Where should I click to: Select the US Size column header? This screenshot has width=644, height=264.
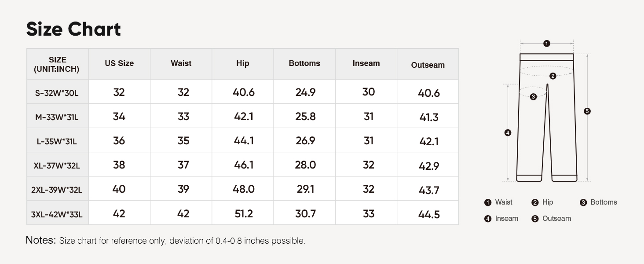(119, 63)
